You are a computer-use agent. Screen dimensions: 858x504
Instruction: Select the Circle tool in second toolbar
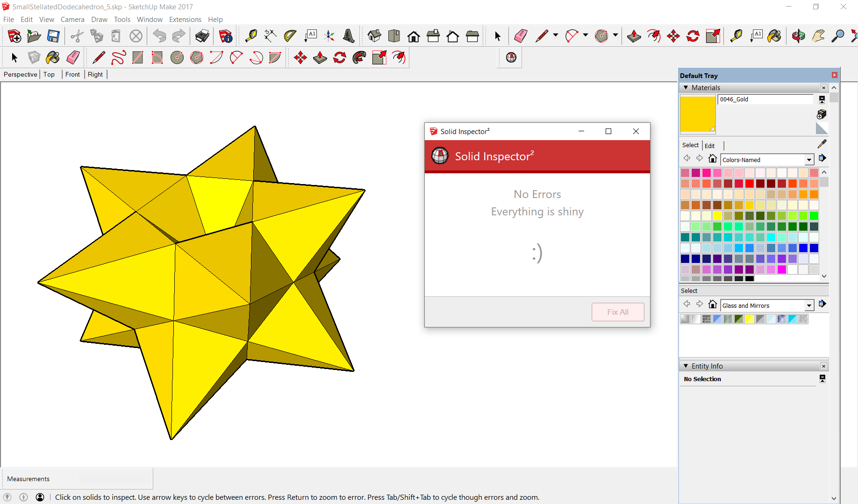(177, 57)
